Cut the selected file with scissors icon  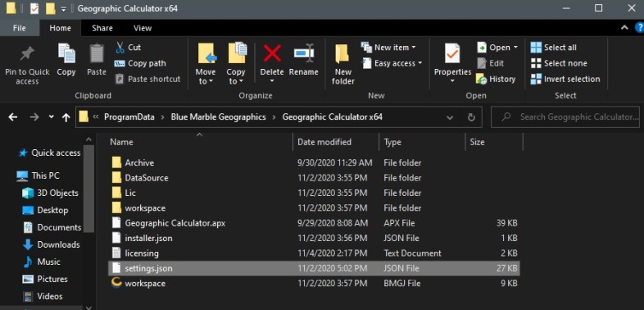pos(120,48)
